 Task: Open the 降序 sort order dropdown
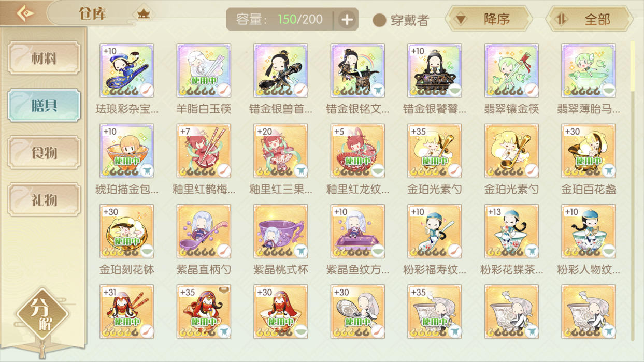pos(489,19)
